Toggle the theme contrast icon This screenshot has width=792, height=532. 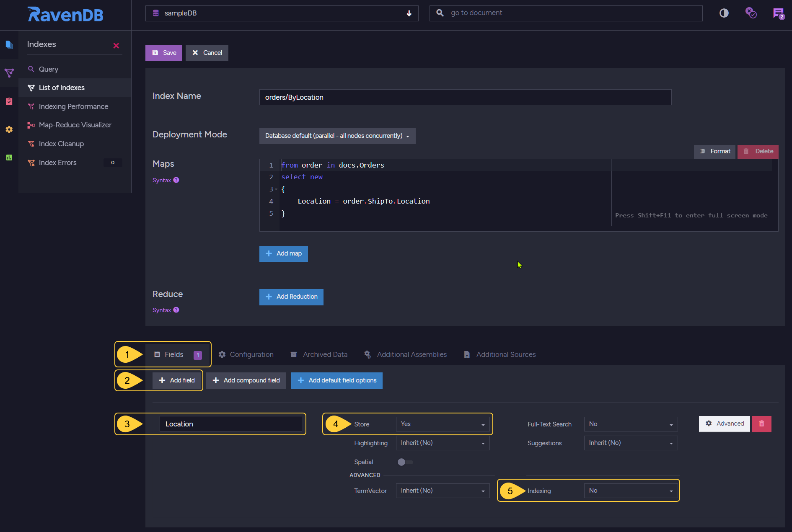click(x=724, y=13)
